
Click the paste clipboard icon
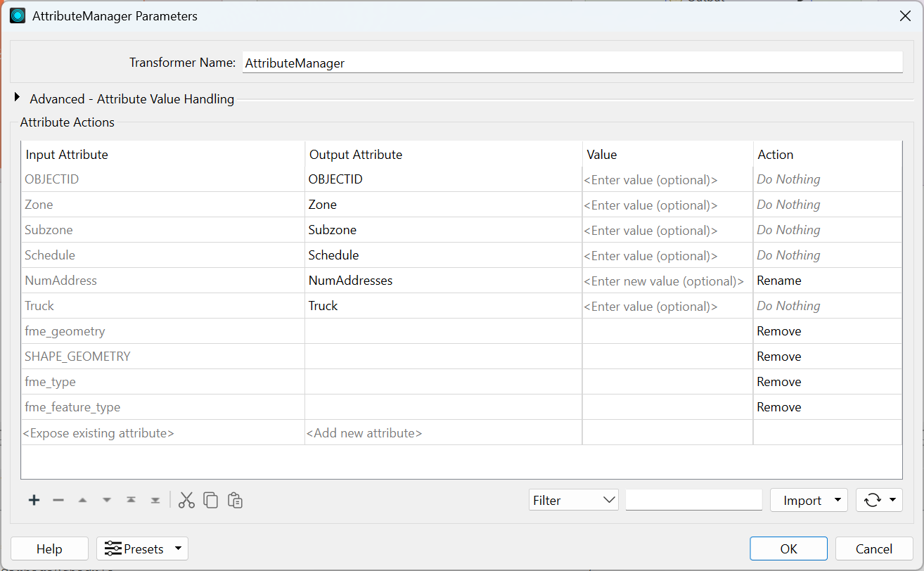tap(236, 500)
